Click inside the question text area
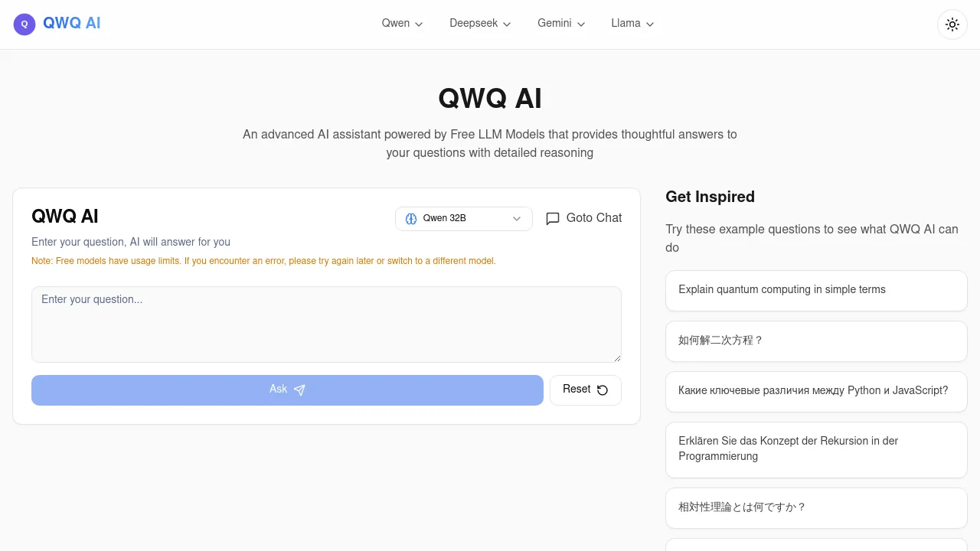Screen dimensions: 980x551 (x=326, y=324)
